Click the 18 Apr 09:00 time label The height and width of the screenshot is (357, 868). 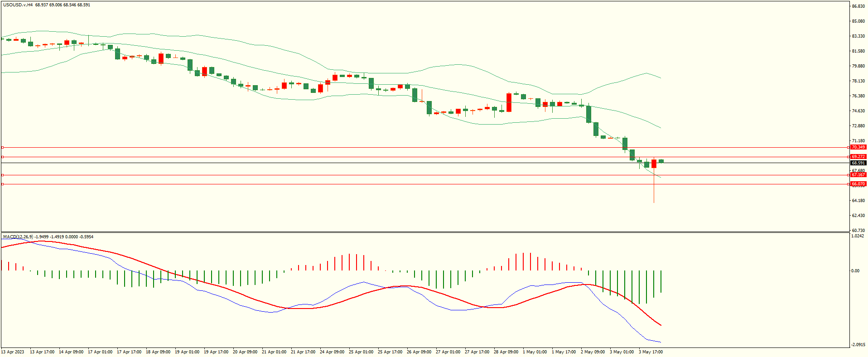(x=158, y=352)
